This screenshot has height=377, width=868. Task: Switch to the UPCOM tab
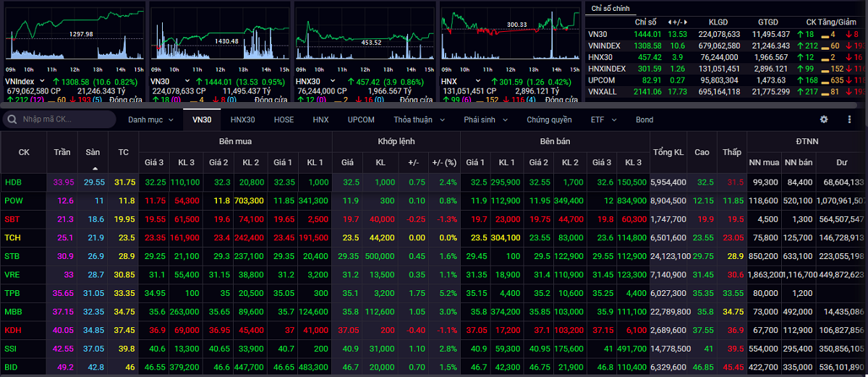click(x=361, y=119)
